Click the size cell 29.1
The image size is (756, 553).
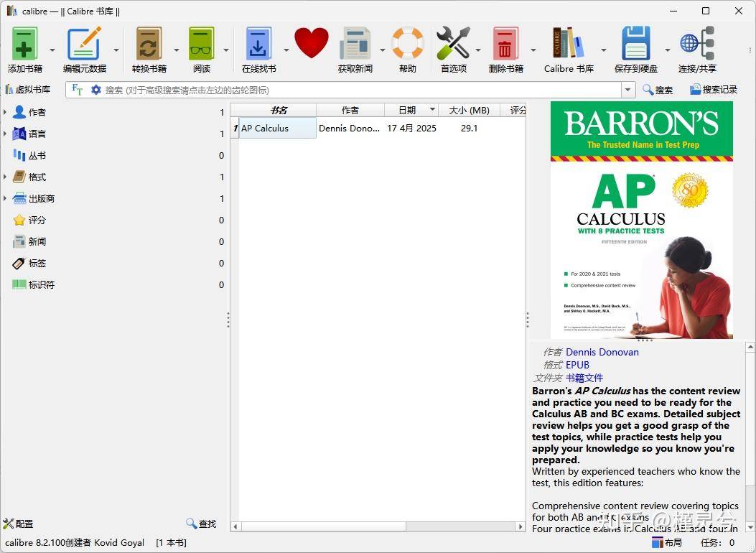coord(469,129)
